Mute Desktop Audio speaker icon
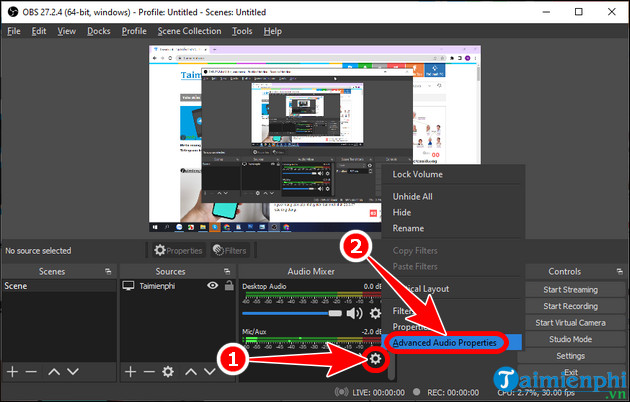This screenshot has width=630, height=402. [354, 313]
